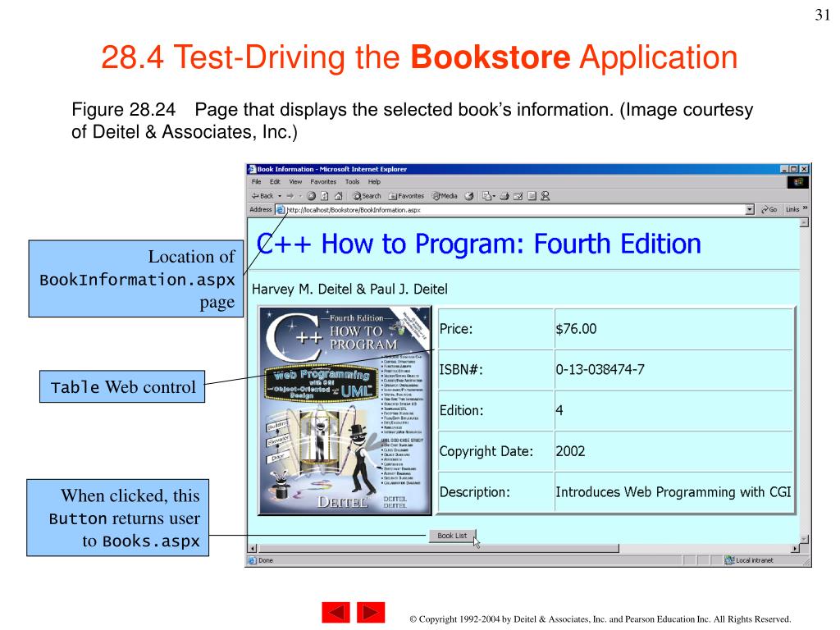This screenshot has height=630, width=840.
Task: Click the Back button in the IE toolbar
Action: coord(262,196)
